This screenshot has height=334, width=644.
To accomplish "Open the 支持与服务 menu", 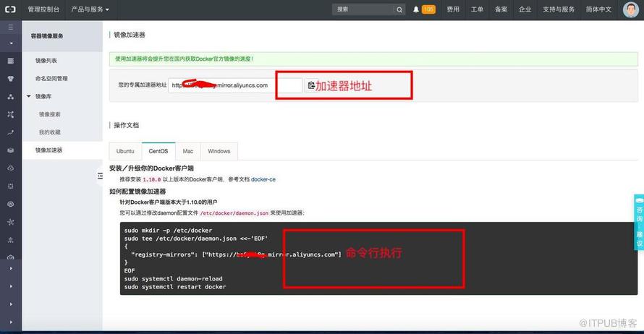I will click(x=559, y=9).
